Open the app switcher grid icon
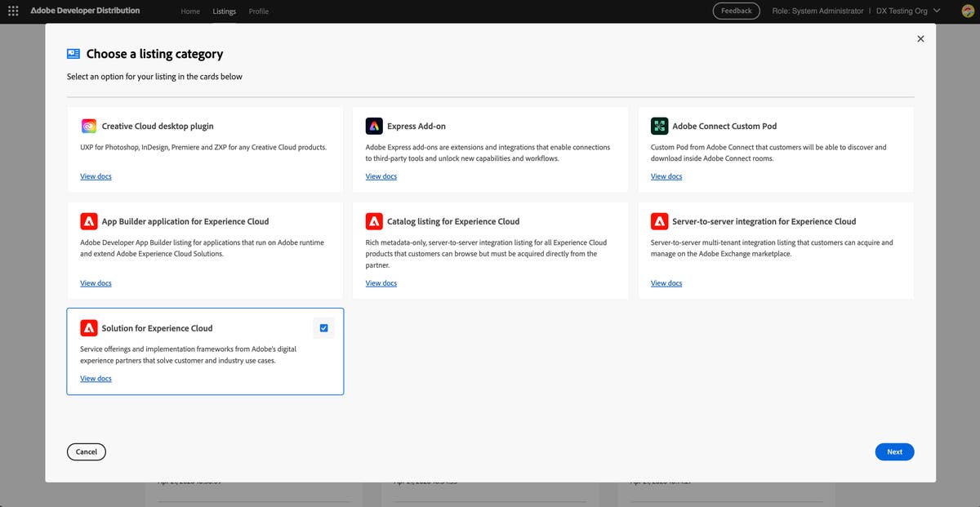This screenshot has width=980, height=507. click(13, 11)
